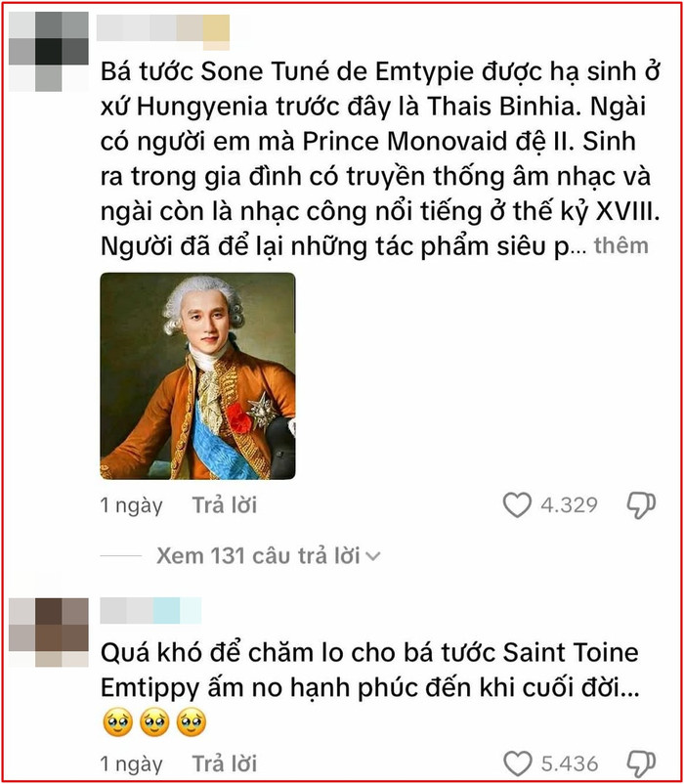
Task: Reply to the comment with 4.329 likes
Action: pos(225,505)
